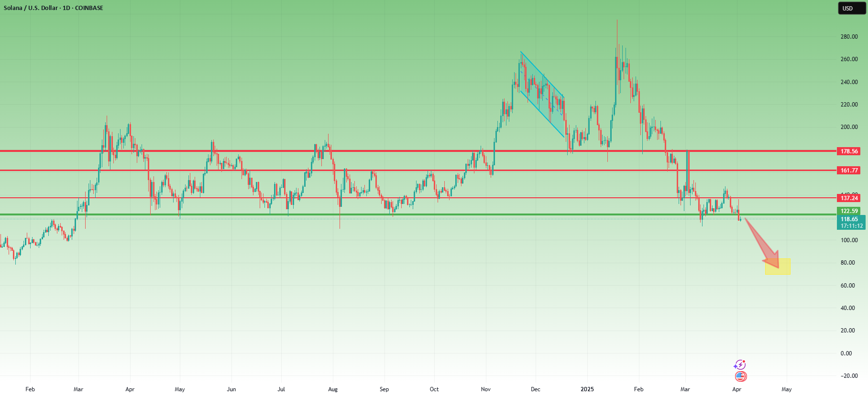Select the green 122.59 horizontal support line
The height and width of the screenshot is (396, 868).
418,214
